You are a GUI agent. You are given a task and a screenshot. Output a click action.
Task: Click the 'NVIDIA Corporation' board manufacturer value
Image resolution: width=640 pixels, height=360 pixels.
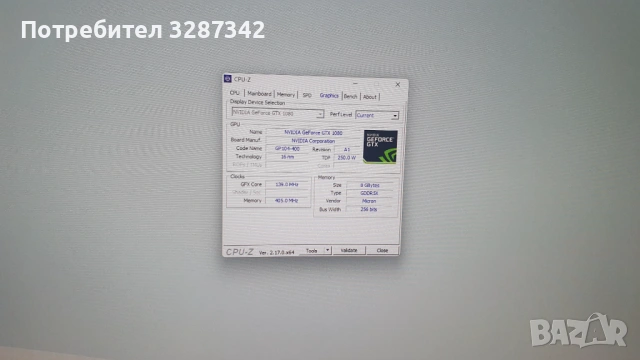tap(313, 141)
